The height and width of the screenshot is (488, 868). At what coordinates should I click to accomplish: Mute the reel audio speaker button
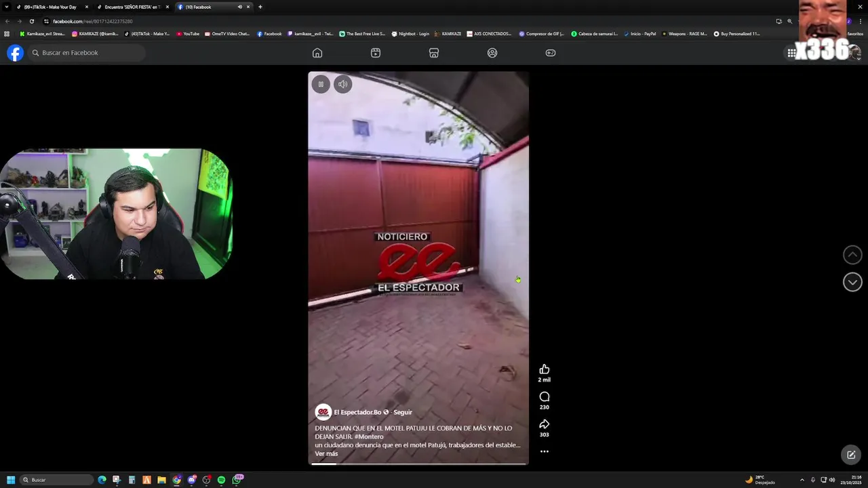(342, 84)
